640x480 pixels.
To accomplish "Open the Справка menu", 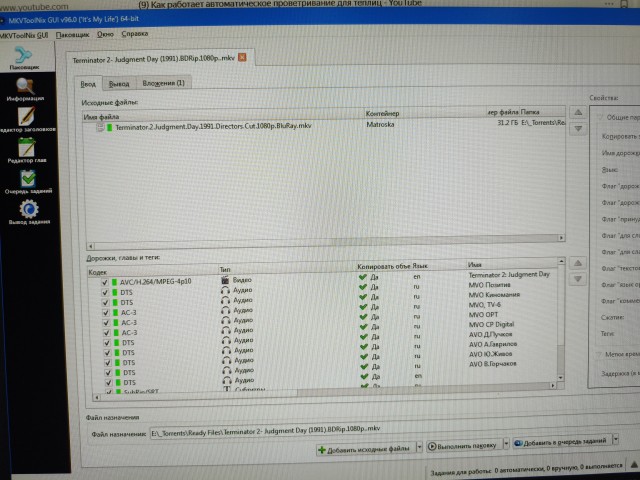I will [135, 34].
